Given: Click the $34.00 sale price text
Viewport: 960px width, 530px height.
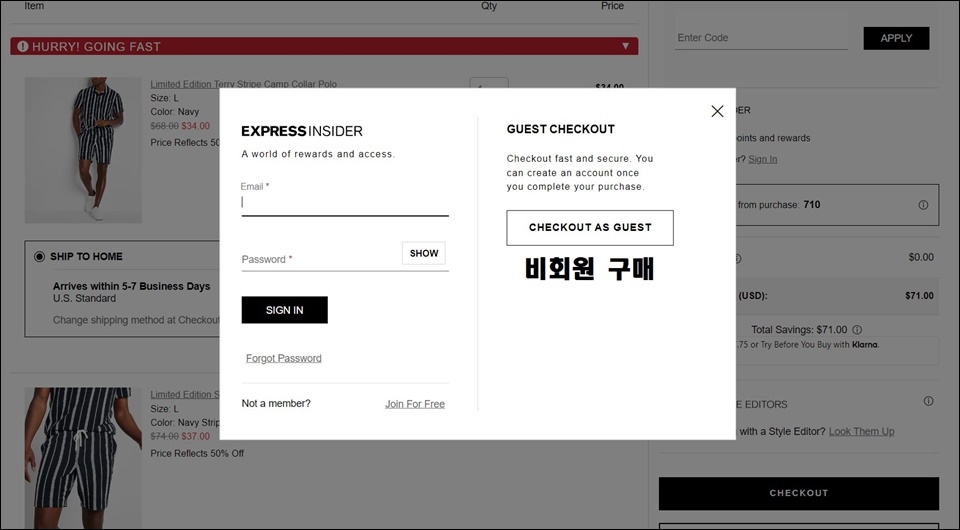Looking at the screenshot, I should click(195, 126).
